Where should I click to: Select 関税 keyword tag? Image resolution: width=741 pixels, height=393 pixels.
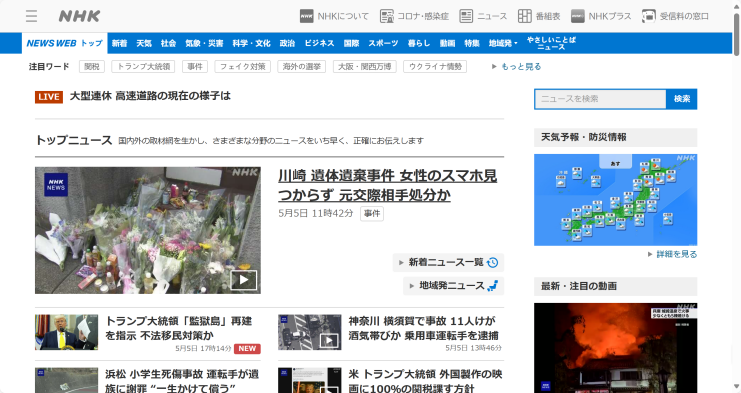point(92,67)
